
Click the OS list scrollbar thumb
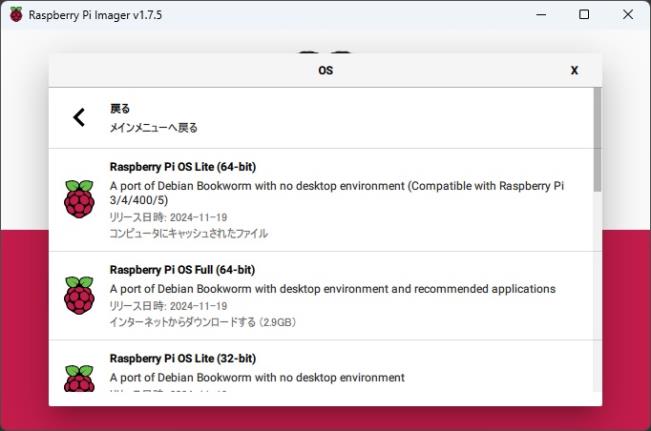597,140
